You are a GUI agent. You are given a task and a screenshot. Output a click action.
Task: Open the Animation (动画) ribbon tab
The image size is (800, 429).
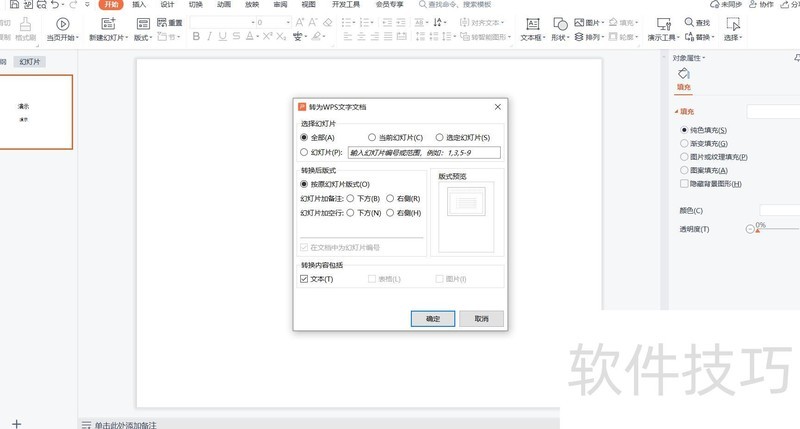tap(223, 5)
